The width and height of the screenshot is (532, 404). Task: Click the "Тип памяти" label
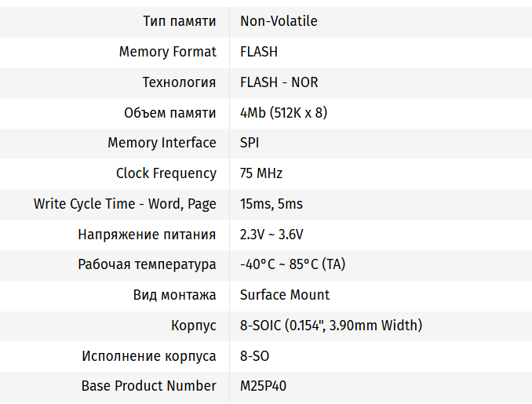pyautogui.click(x=179, y=21)
